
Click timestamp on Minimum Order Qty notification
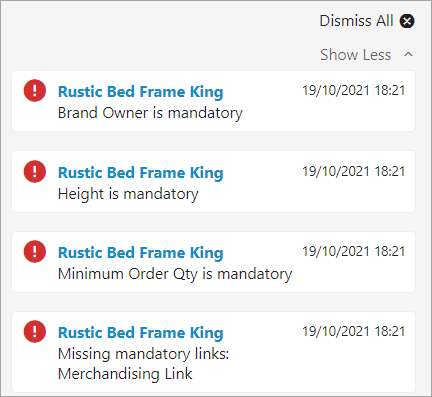(x=354, y=251)
